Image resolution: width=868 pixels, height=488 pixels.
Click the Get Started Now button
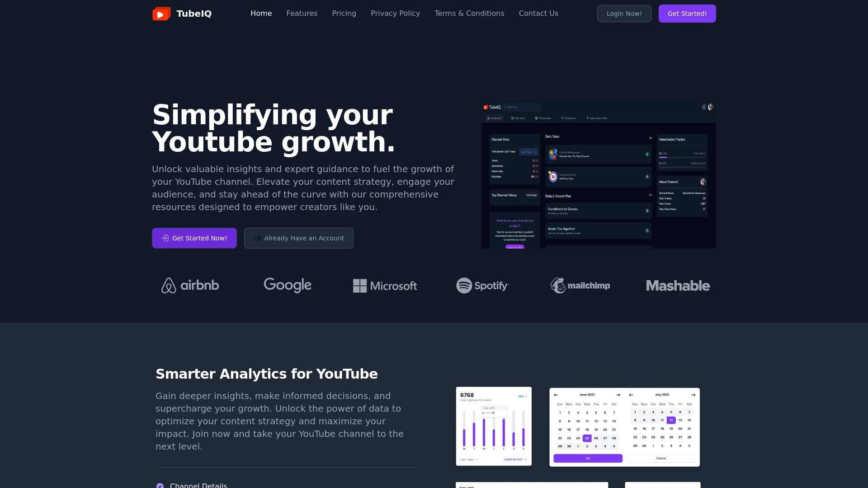(x=194, y=238)
